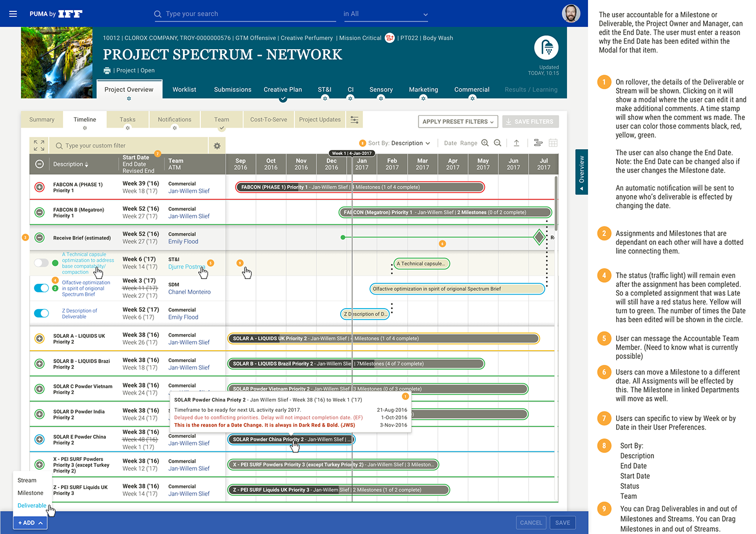Open the + ADD dropdown button
This screenshot has height=534, width=756.
tap(30, 523)
